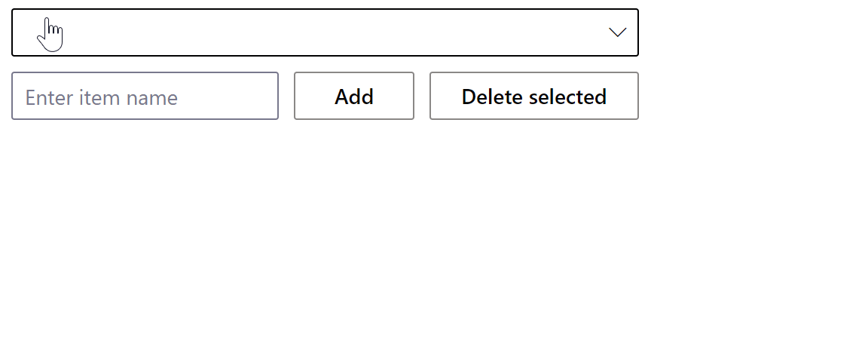Tap the down-pointing chevron icon
This screenshot has width=868, height=356.
pos(617,32)
